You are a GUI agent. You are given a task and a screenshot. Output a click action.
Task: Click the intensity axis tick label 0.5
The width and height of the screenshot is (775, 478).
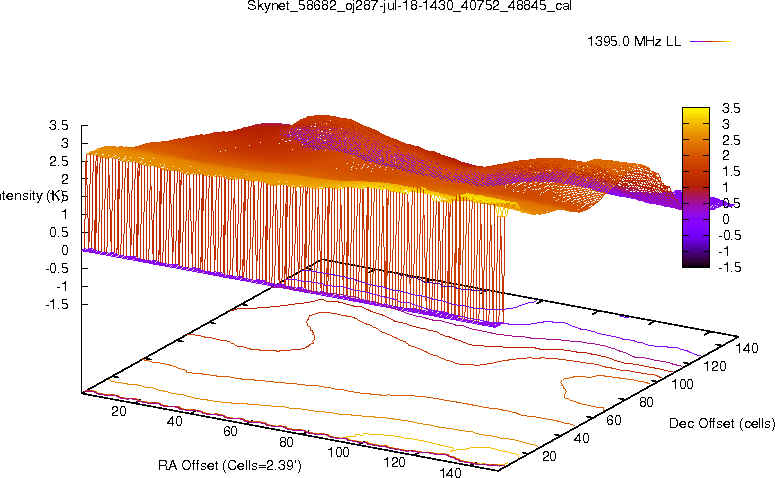click(x=58, y=232)
